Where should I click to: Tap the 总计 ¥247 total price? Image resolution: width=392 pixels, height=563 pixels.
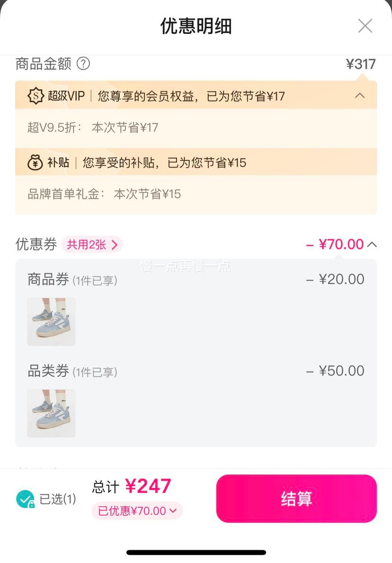click(x=132, y=487)
